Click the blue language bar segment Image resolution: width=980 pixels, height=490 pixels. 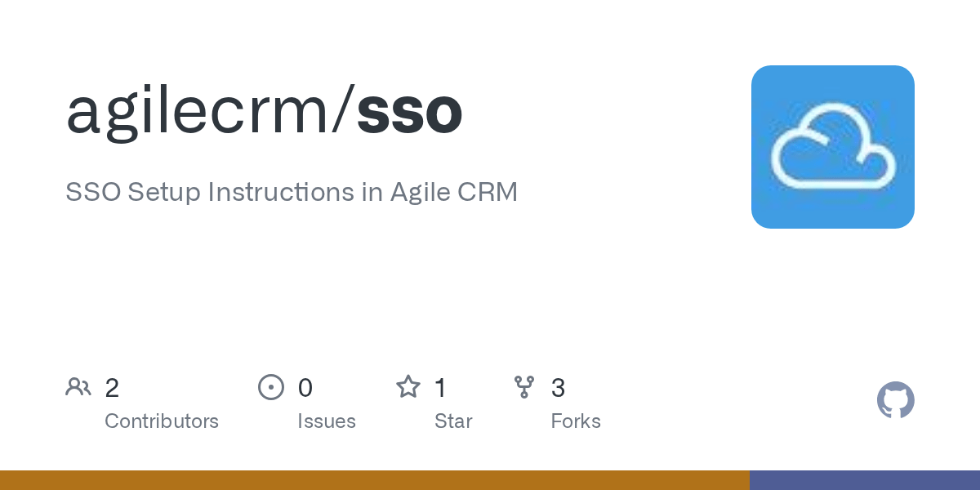click(x=864, y=480)
